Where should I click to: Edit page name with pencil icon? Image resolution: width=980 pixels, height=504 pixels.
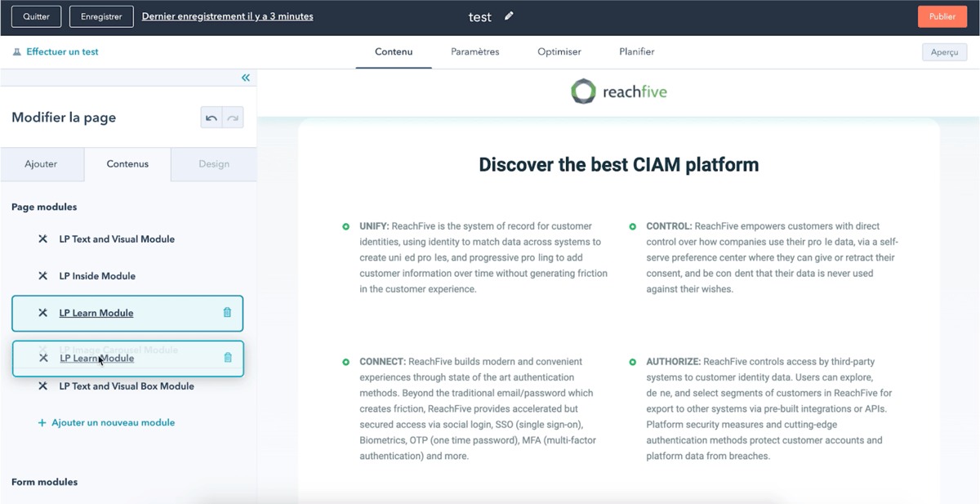click(x=510, y=16)
